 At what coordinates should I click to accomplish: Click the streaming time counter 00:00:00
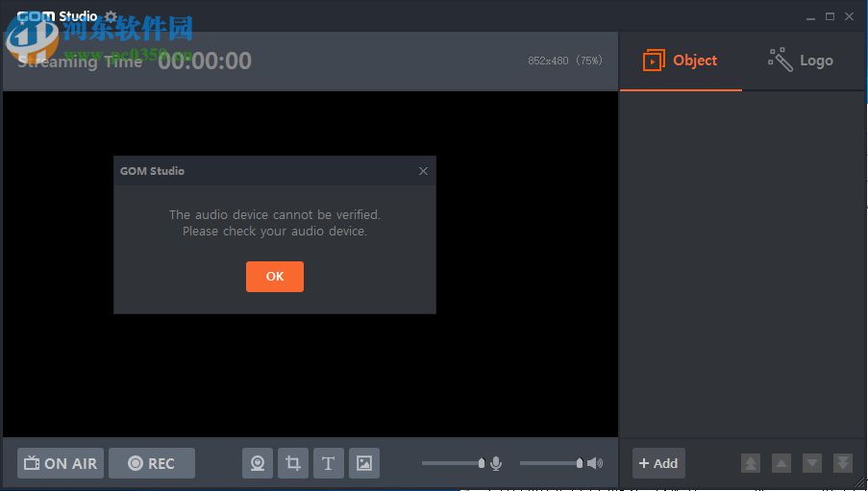tap(205, 61)
